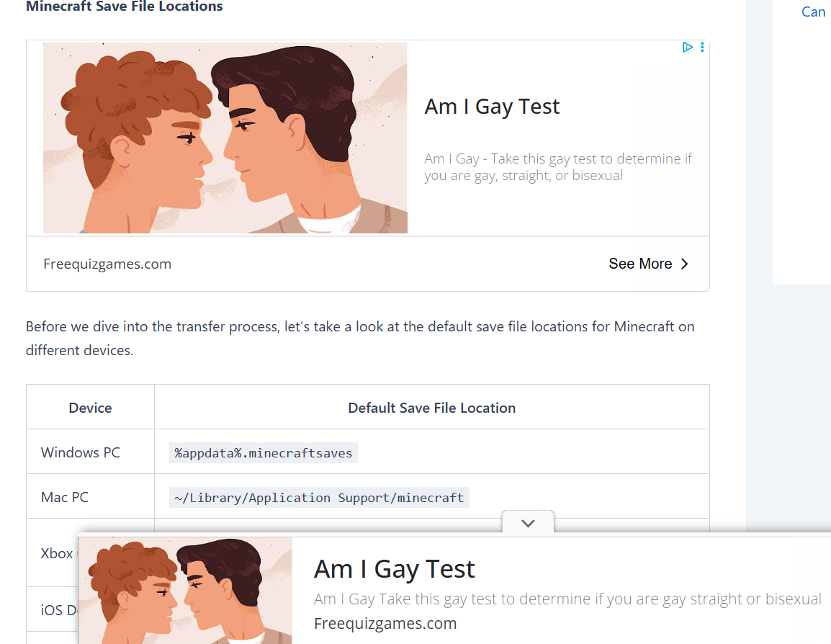Collapse the bottom ad with the chevron
Screen dimensions: 831x644
pyautogui.click(x=528, y=523)
